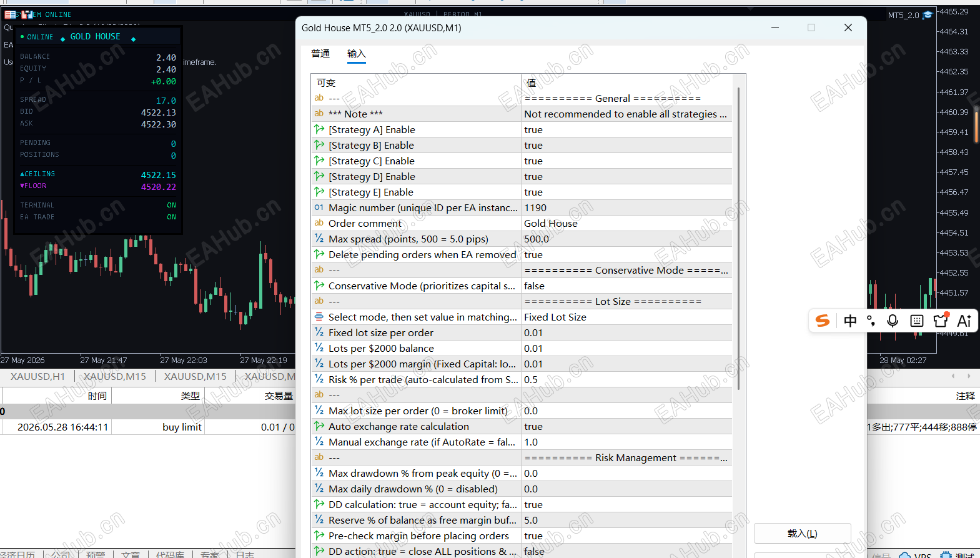Screen dimensions: 980x558
Task: Toggle the IME punctuation mode icon
Action: coord(871,321)
